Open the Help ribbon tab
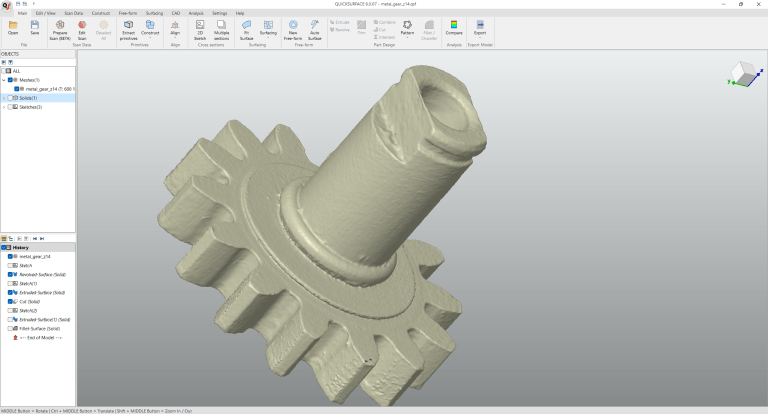The width and height of the screenshot is (768, 414). click(240, 13)
